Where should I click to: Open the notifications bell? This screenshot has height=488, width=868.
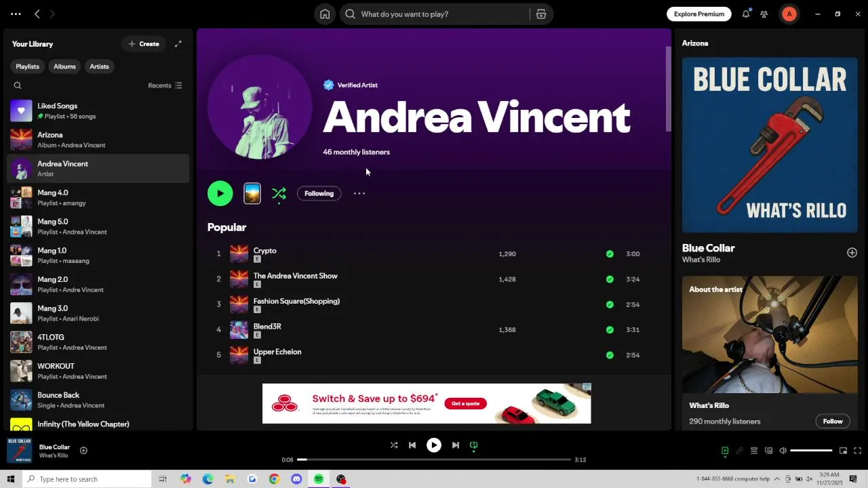pyautogui.click(x=746, y=14)
